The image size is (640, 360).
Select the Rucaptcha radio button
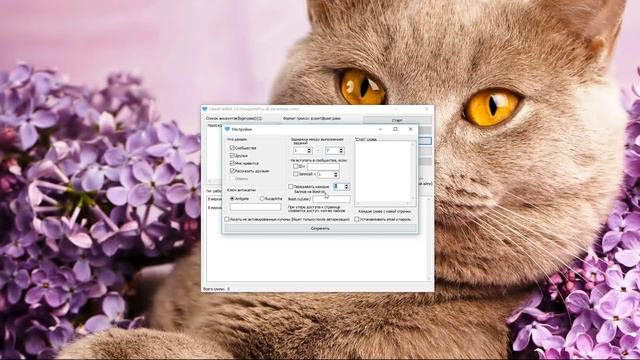(262, 199)
